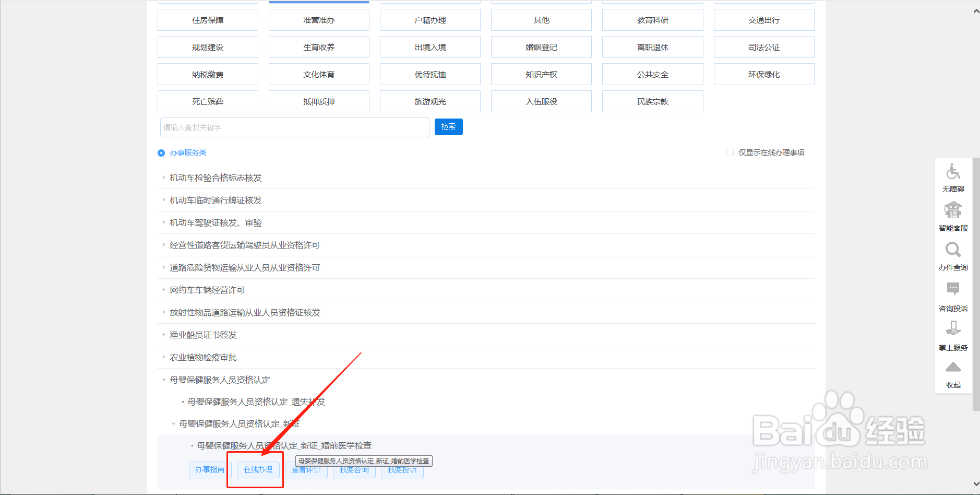Click the 办件查询 magnifier icon
The height and width of the screenshot is (495, 980).
coord(953,251)
